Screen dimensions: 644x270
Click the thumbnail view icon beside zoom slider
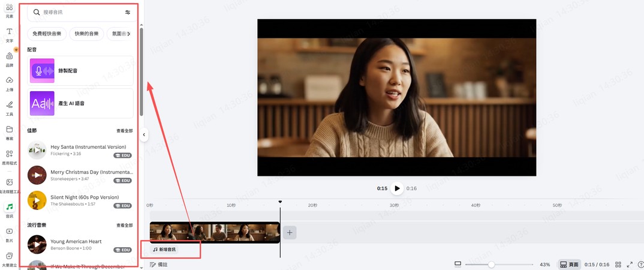[458, 264]
